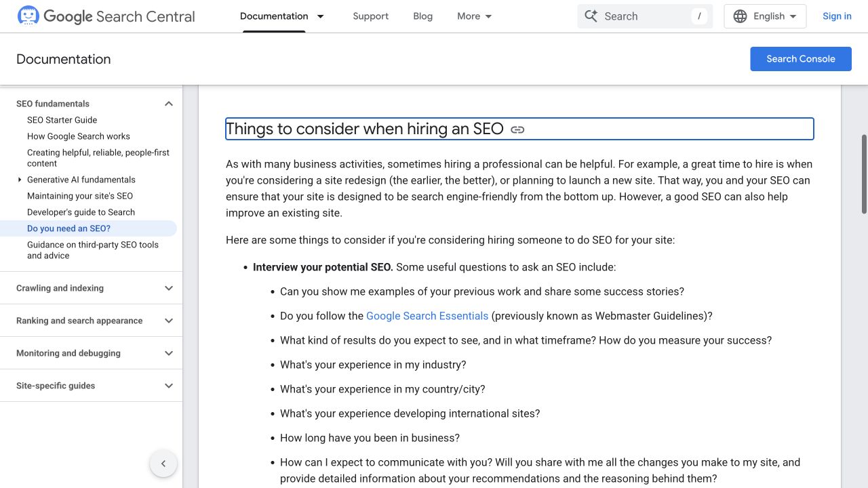The image size is (868, 488).
Task: Click "Interview your potential SEO." bold text
Action: pyautogui.click(x=323, y=267)
